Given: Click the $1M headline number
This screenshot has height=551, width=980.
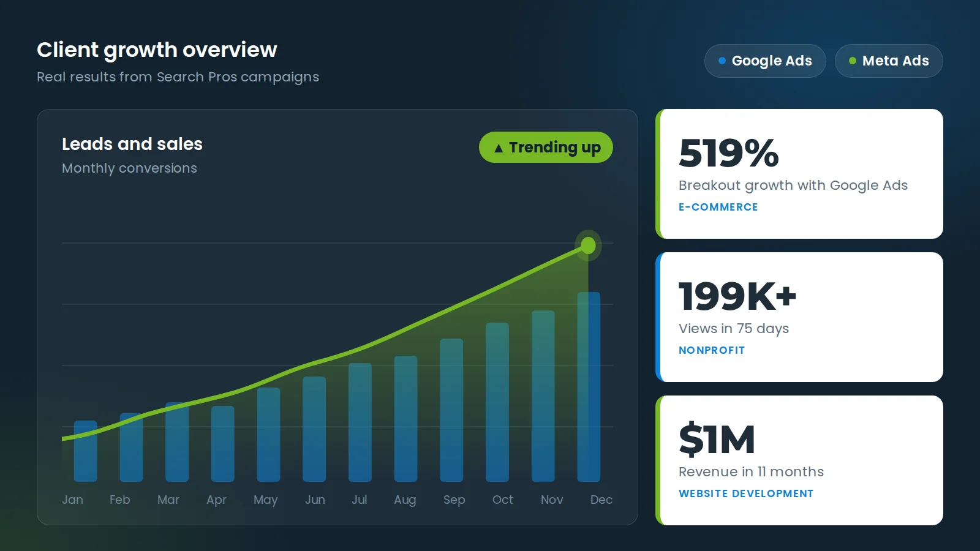Looking at the screenshot, I should (x=717, y=440).
